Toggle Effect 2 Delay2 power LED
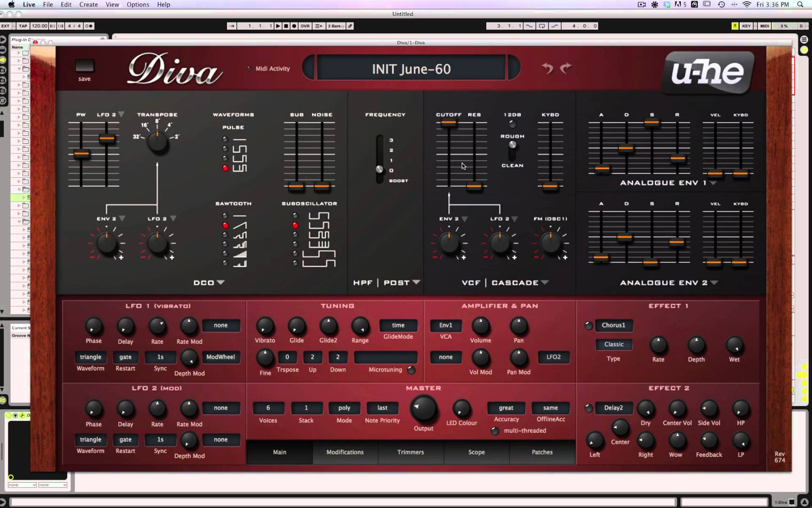 [588, 408]
